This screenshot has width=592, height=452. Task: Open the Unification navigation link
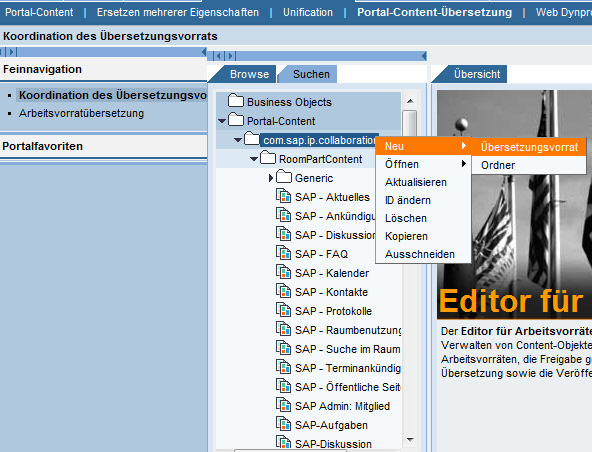click(308, 12)
